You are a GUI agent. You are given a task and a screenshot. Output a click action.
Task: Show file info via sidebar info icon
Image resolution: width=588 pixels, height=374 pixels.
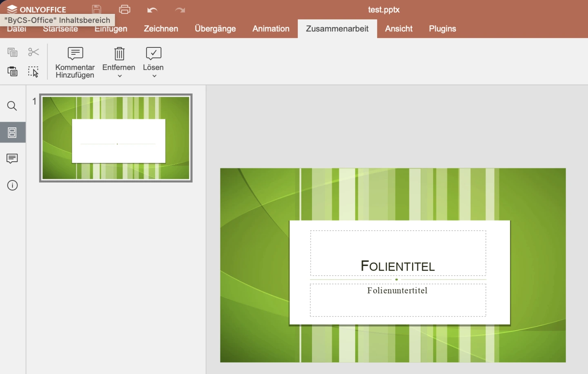pyautogui.click(x=12, y=185)
